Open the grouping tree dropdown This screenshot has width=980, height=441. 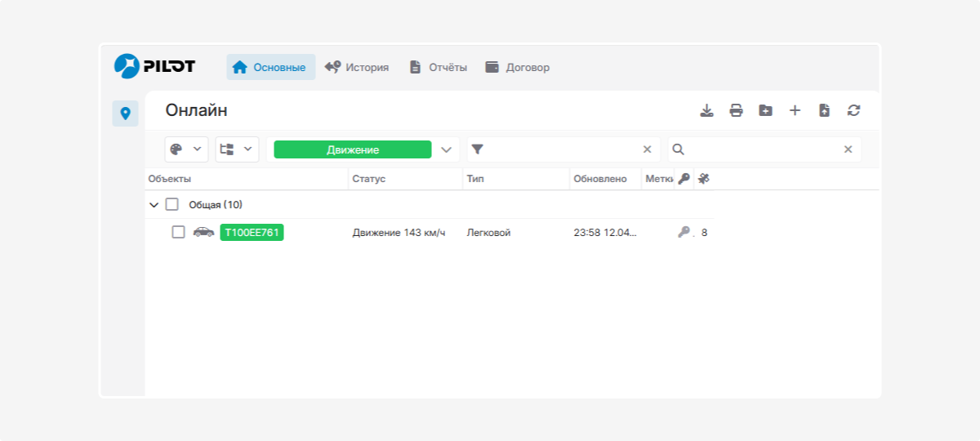tap(237, 149)
